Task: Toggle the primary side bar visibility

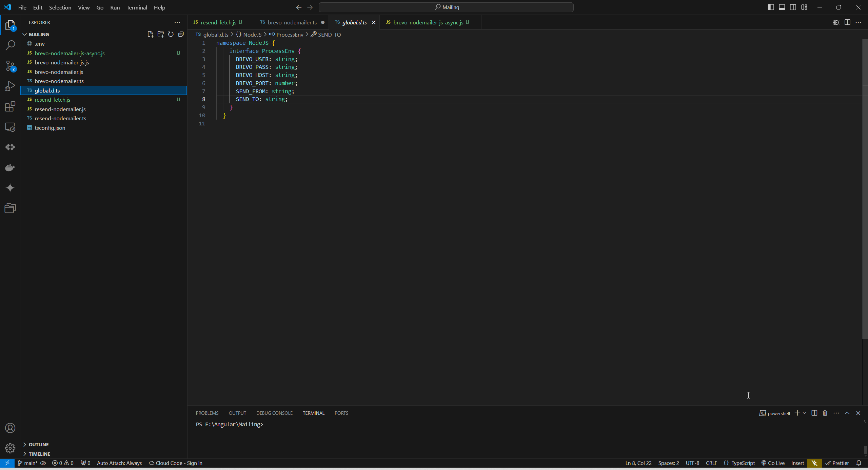Action: click(x=771, y=7)
